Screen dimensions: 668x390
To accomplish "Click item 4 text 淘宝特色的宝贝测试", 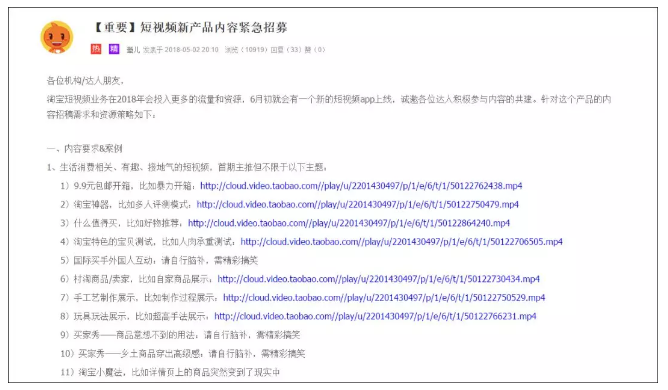I will [113, 242].
